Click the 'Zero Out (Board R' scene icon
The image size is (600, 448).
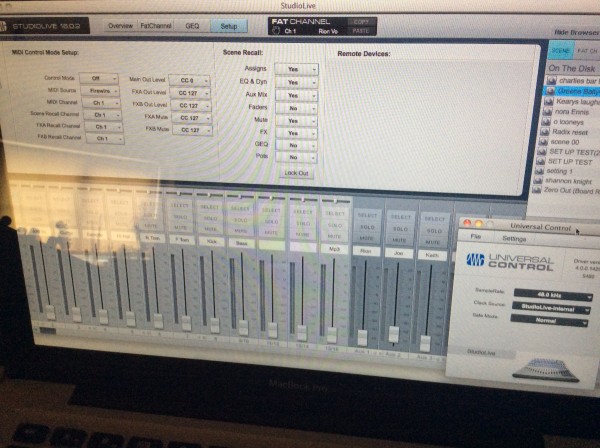coord(536,190)
